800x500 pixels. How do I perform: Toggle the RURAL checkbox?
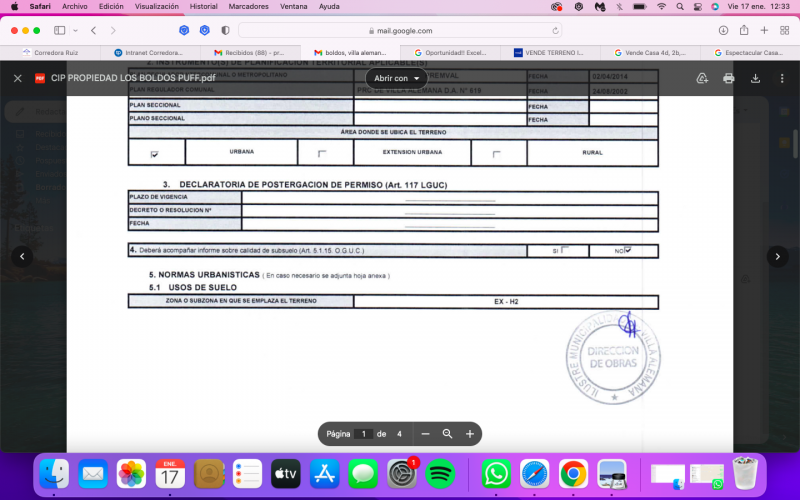[x=496, y=154]
